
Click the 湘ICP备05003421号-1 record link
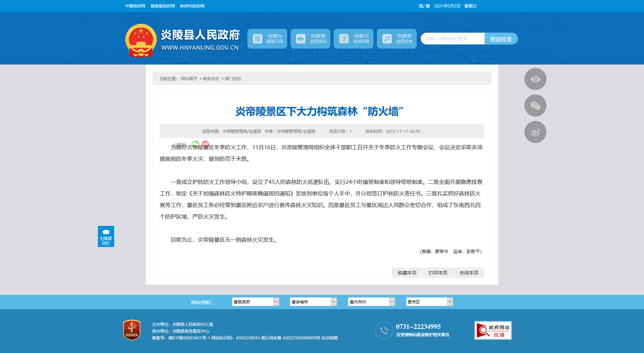189,338
